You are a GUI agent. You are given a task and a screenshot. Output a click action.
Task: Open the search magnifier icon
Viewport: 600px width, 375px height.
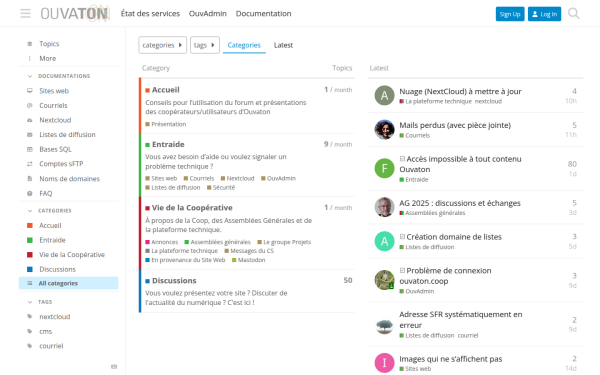(574, 14)
